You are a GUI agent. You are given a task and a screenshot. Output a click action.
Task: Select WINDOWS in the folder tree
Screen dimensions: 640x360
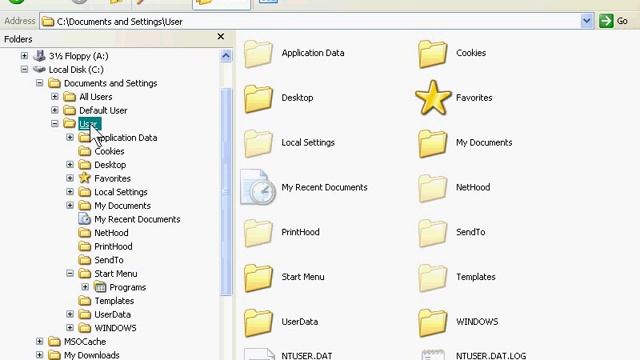pos(116,328)
